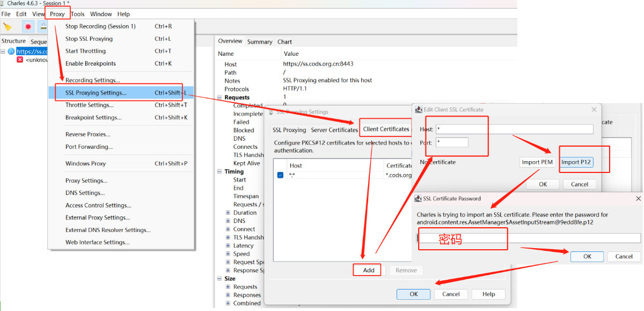Focus the Port input field
Screen dimensions: 644x311
452,142
